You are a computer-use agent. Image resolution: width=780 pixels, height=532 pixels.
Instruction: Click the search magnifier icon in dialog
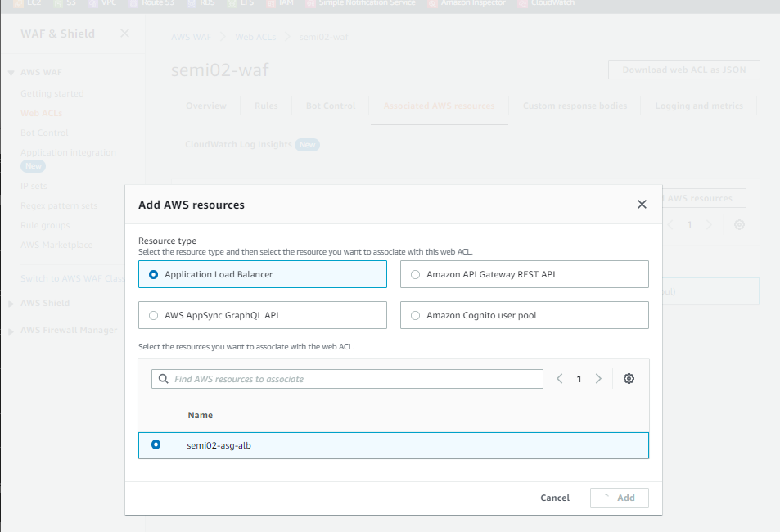163,379
